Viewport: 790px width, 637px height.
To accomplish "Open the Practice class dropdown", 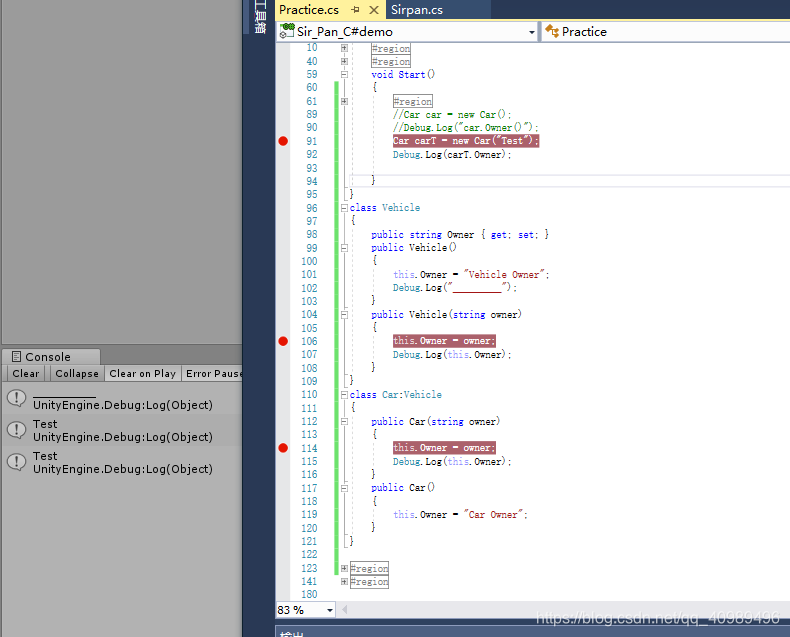I will coord(668,32).
